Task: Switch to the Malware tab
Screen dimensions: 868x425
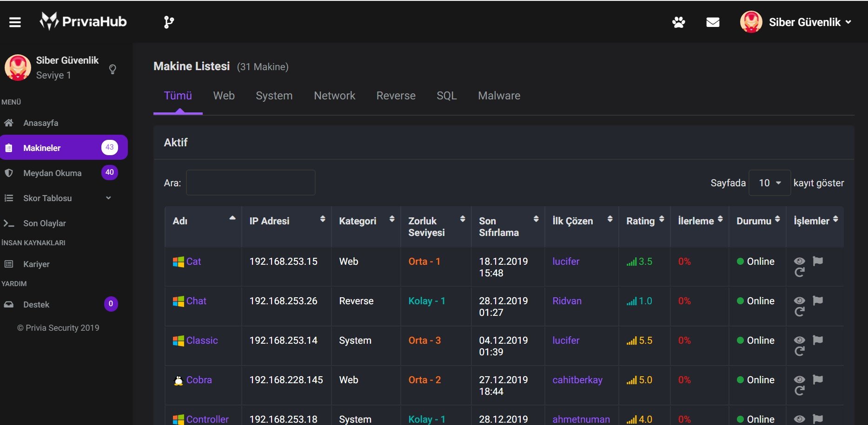Action: click(499, 96)
